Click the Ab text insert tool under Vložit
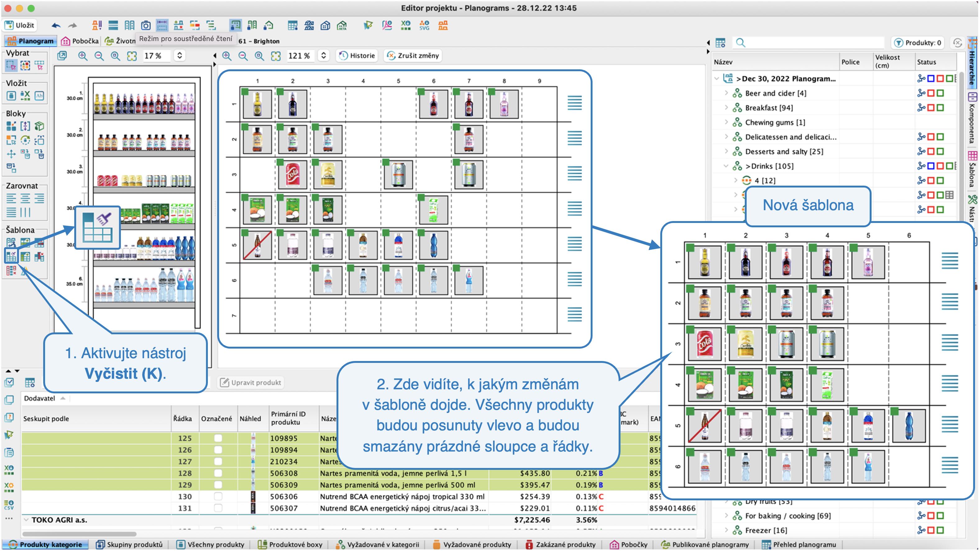 [39, 95]
